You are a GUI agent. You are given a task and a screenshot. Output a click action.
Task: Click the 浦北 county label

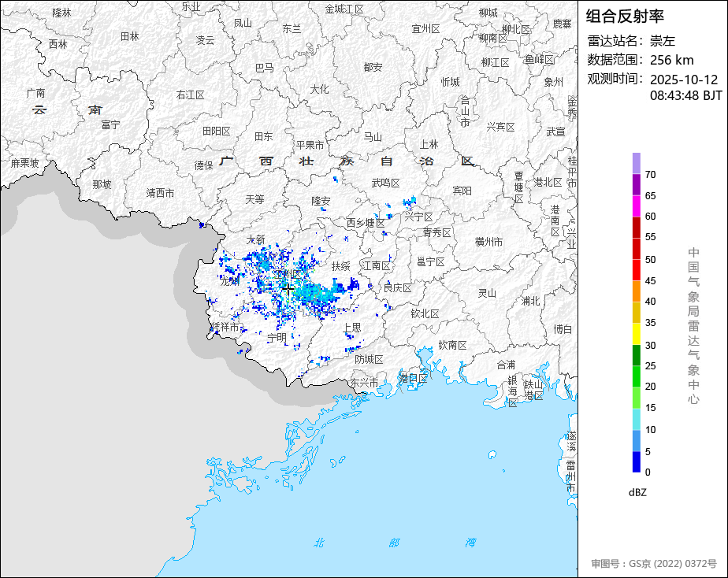[x=531, y=302]
